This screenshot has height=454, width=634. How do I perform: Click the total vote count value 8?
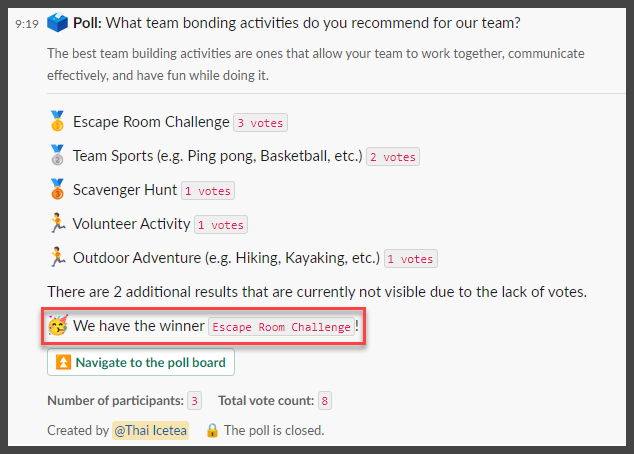click(325, 401)
